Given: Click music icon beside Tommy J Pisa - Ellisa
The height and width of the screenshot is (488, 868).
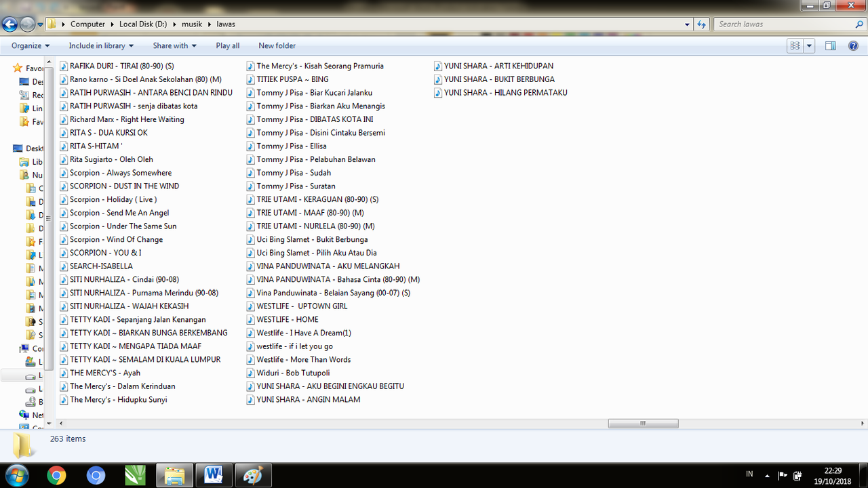Looking at the screenshot, I should [x=251, y=146].
